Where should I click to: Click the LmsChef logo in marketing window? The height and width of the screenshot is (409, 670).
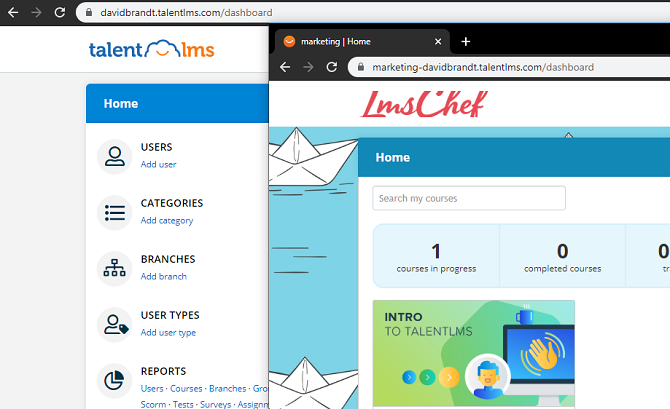click(x=424, y=104)
